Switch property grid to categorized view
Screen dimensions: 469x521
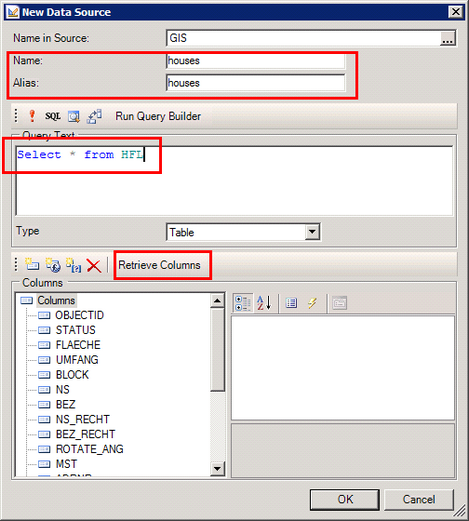pyautogui.click(x=242, y=303)
